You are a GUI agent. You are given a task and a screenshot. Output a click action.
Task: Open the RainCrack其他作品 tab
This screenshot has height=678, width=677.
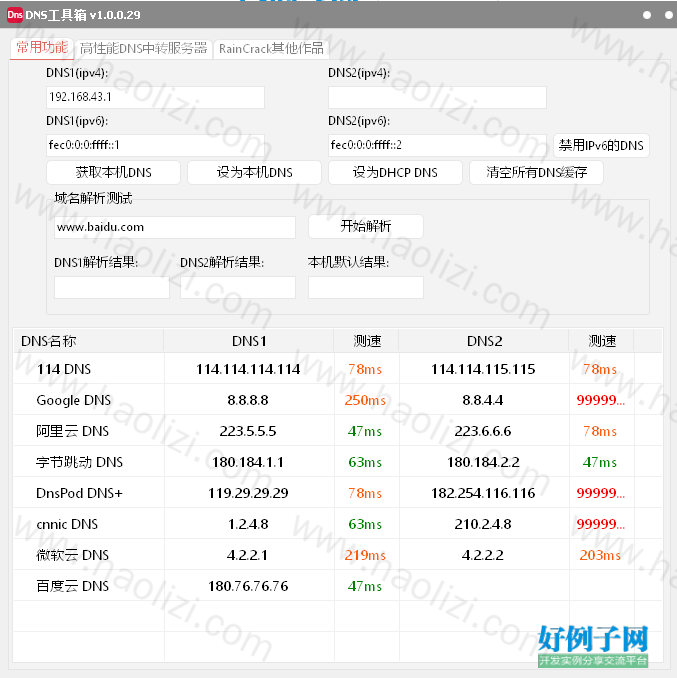[271, 48]
